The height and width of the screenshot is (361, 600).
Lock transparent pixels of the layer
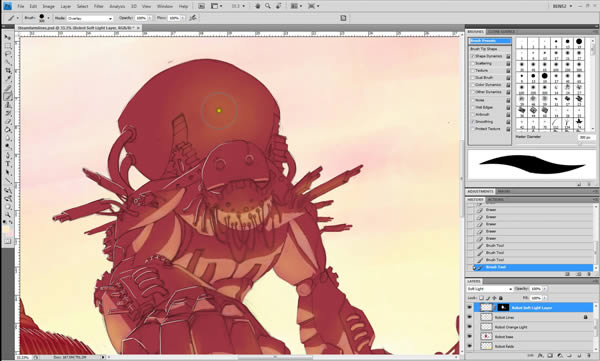481,298
